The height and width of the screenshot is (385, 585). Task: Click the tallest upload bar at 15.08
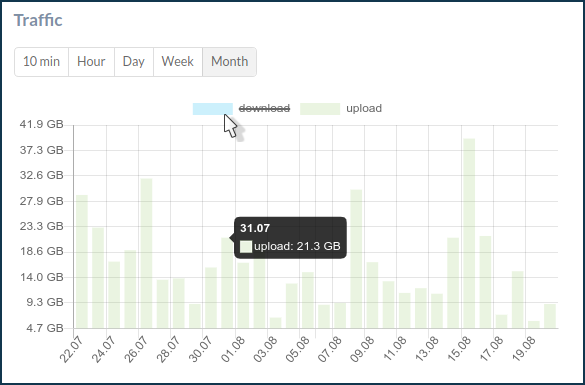pyautogui.click(x=469, y=234)
